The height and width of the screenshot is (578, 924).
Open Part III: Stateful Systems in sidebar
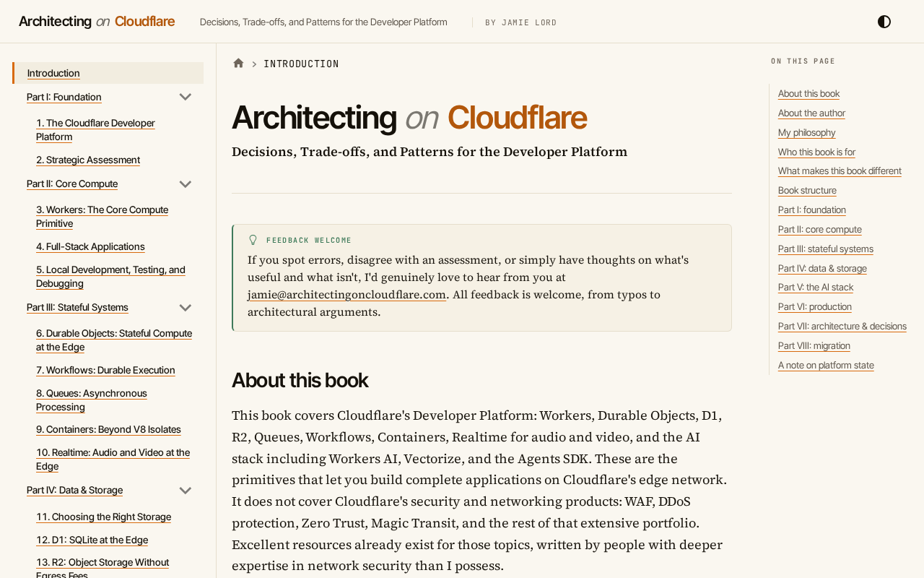click(x=77, y=307)
